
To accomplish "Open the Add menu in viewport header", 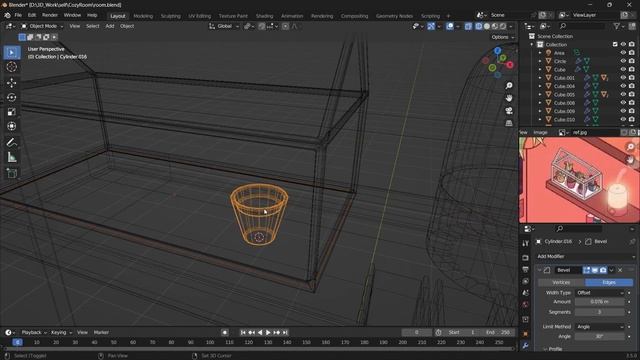I will click(x=110, y=26).
